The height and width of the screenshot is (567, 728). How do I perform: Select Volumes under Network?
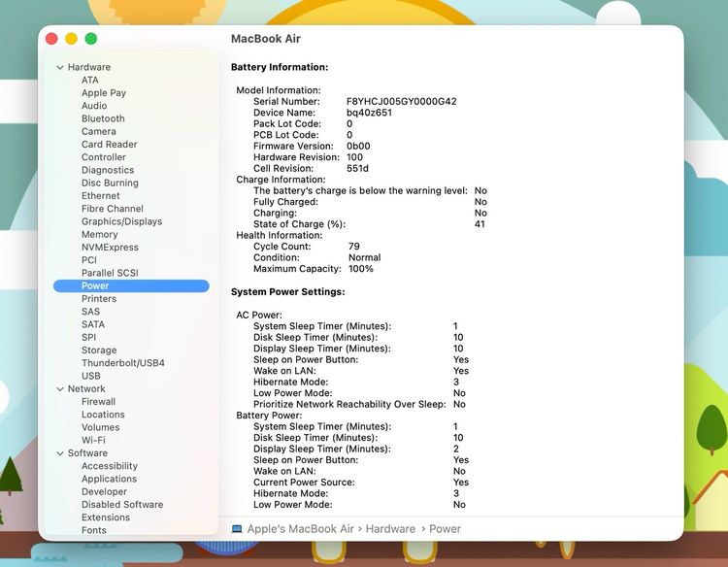[x=100, y=427]
